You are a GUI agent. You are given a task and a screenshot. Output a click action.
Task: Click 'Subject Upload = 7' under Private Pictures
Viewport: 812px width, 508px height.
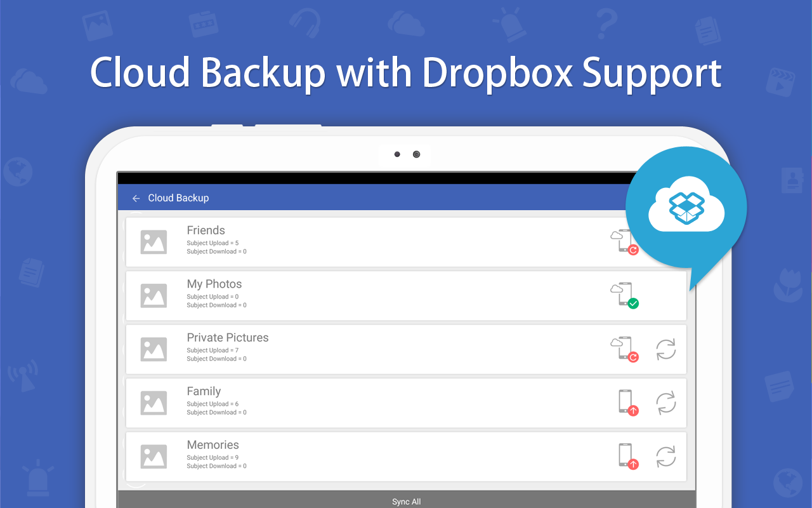[x=213, y=351]
